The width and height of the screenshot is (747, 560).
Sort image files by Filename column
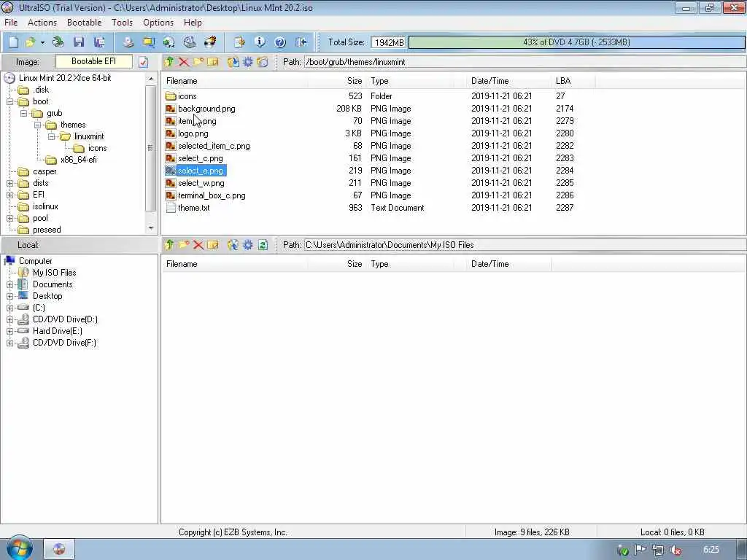coord(234,81)
